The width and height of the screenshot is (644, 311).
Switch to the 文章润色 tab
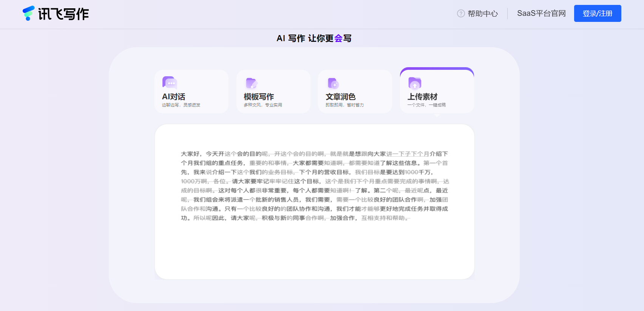[355, 91]
